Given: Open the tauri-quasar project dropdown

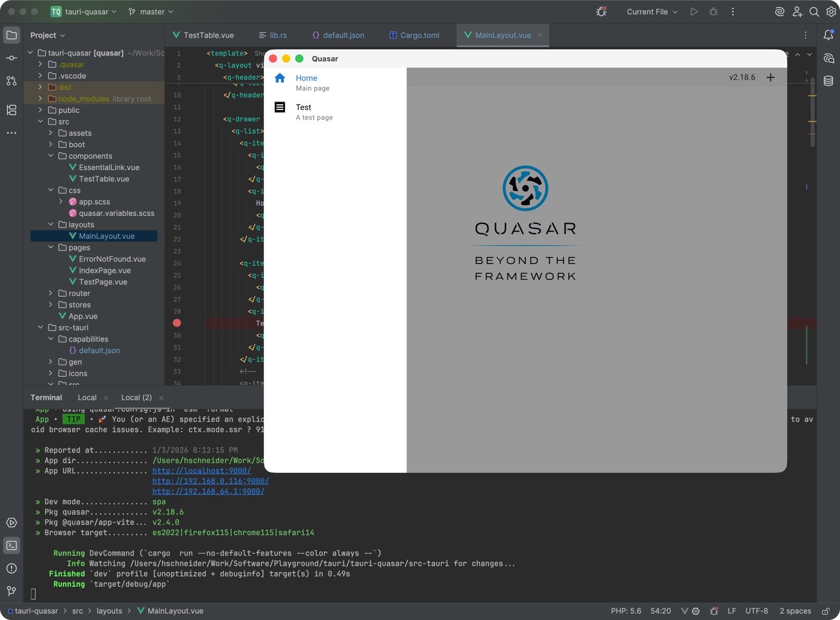Looking at the screenshot, I should click(x=84, y=11).
